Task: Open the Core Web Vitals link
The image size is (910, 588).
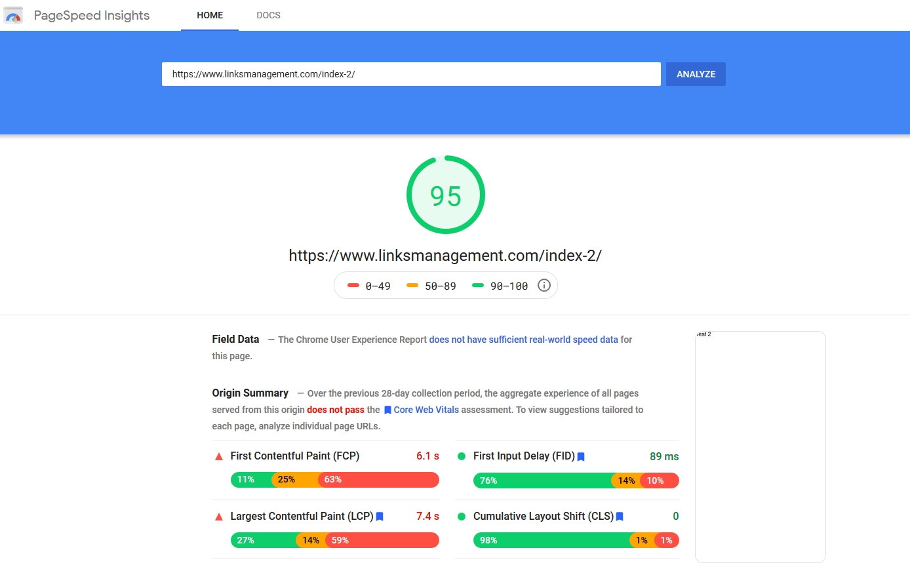Action: point(426,410)
